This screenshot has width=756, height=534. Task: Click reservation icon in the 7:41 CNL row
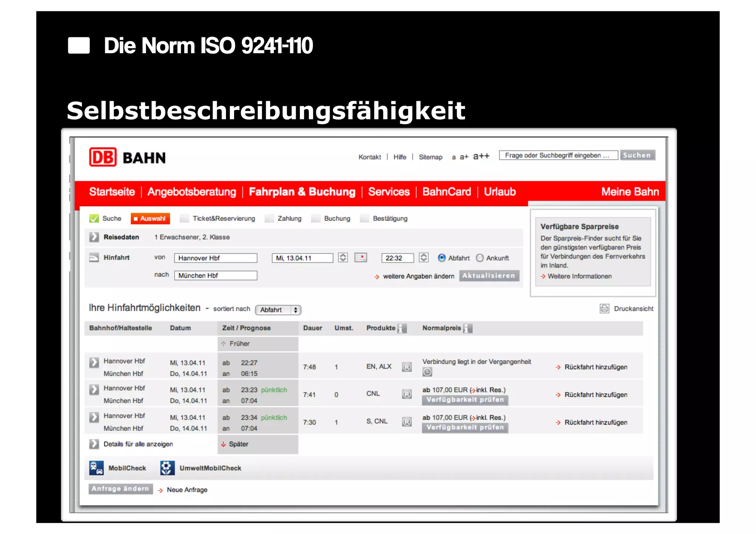(407, 394)
